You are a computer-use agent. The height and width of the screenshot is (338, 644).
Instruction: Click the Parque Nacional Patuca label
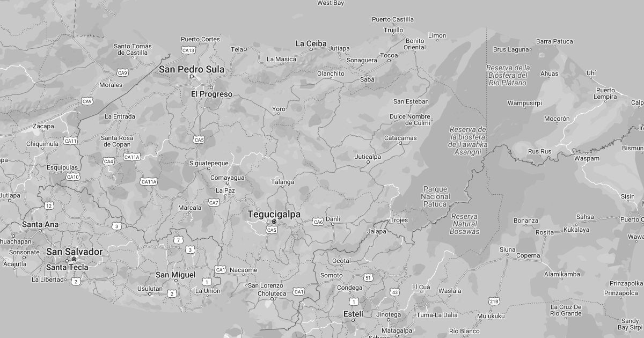pos(436,196)
